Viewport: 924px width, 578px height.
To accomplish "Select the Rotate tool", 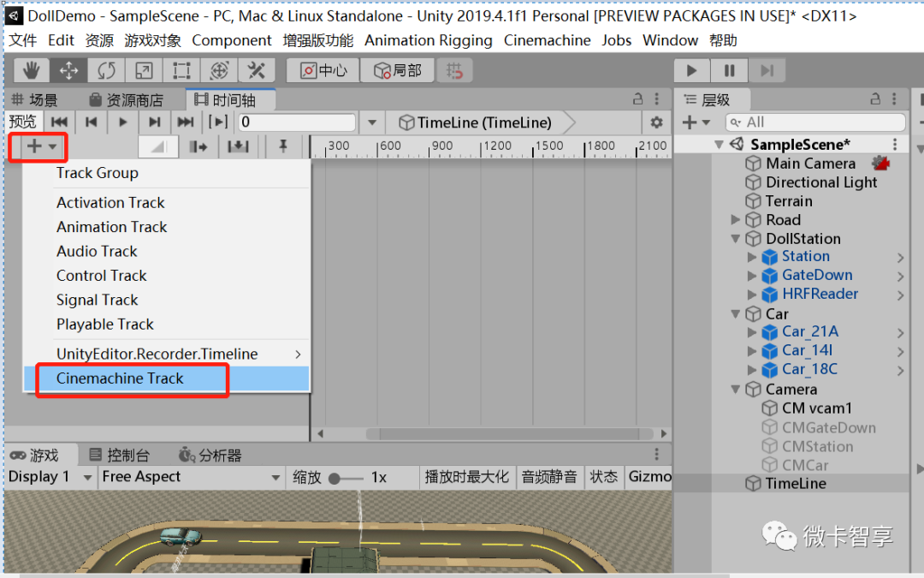I will click(107, 71).
